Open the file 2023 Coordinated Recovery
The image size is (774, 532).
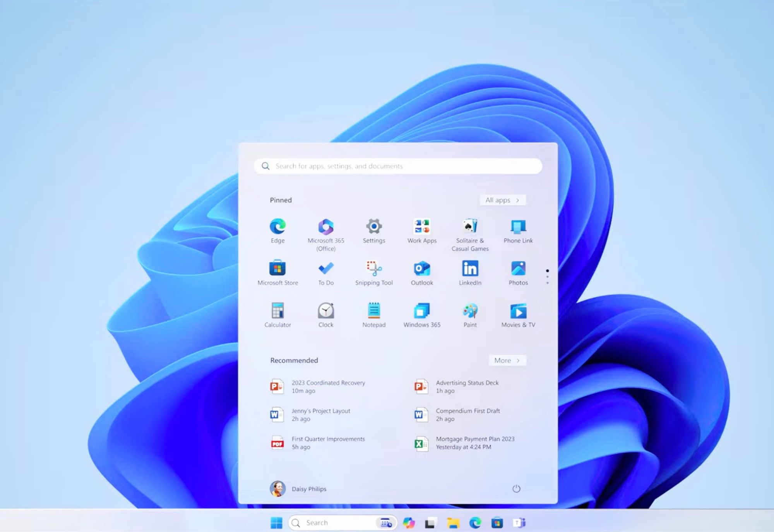[x=328, y=387]
